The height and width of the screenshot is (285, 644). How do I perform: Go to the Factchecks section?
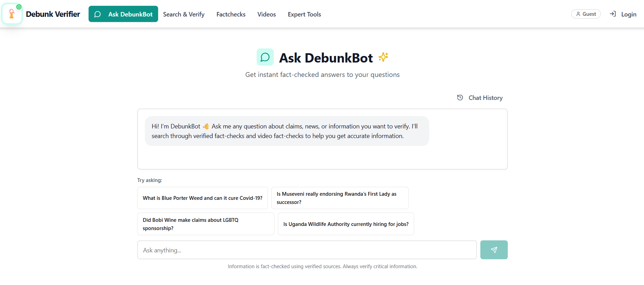[x=231, y=14]
